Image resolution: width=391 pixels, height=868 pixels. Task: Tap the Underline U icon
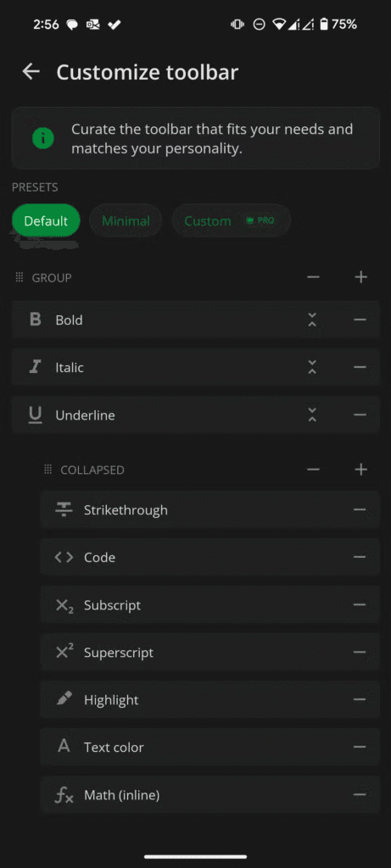[35, 415]
